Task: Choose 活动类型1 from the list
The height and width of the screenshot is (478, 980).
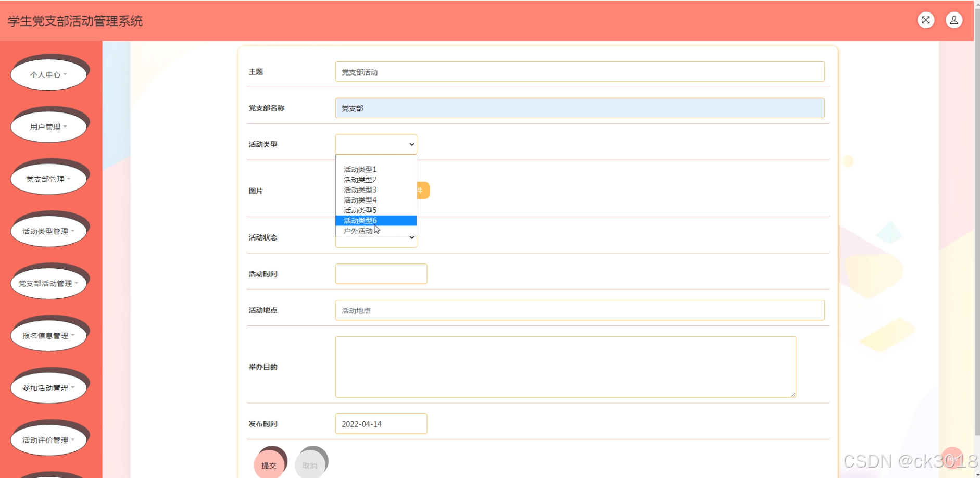Action: 376,169
